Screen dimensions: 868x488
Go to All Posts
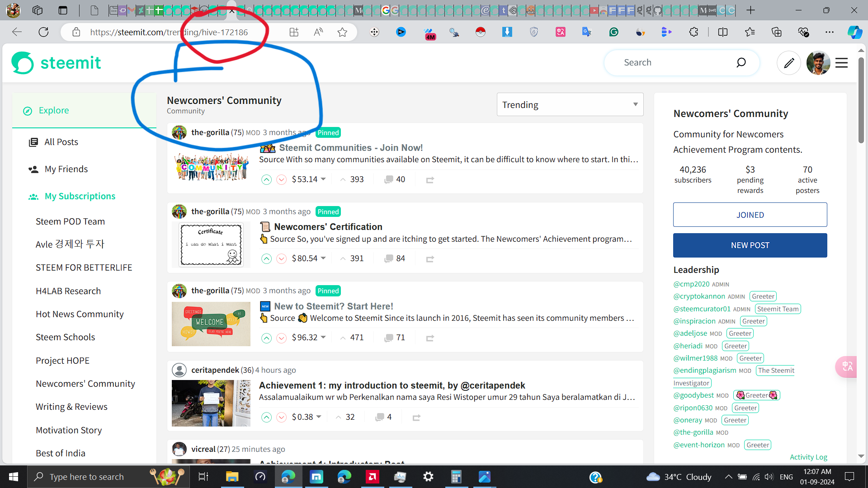tap(61, 142)
